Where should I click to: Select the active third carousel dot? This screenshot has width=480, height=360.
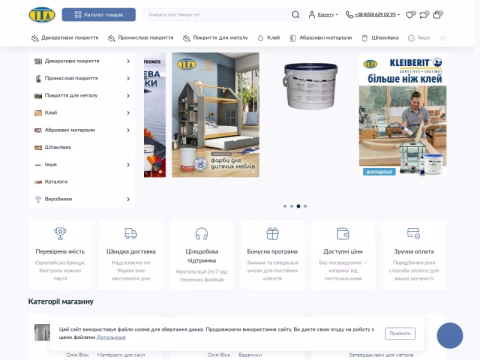298,206
